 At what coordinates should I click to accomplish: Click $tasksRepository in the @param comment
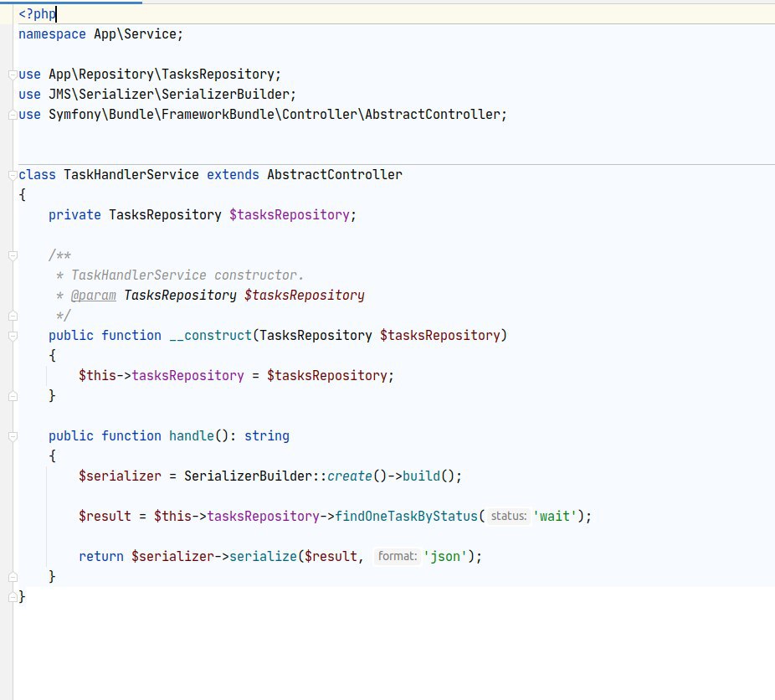click(x=305, y=296)
